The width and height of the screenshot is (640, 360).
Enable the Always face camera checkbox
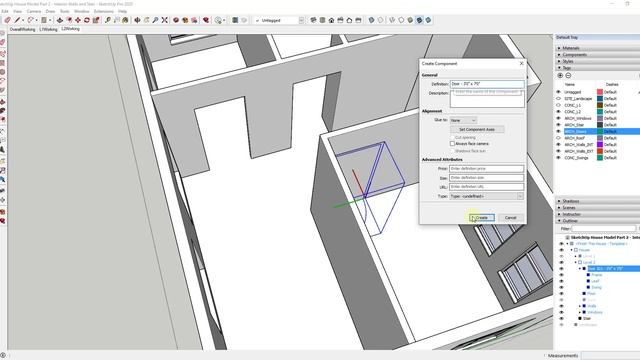pyautogui.click(x=452, y=144)
